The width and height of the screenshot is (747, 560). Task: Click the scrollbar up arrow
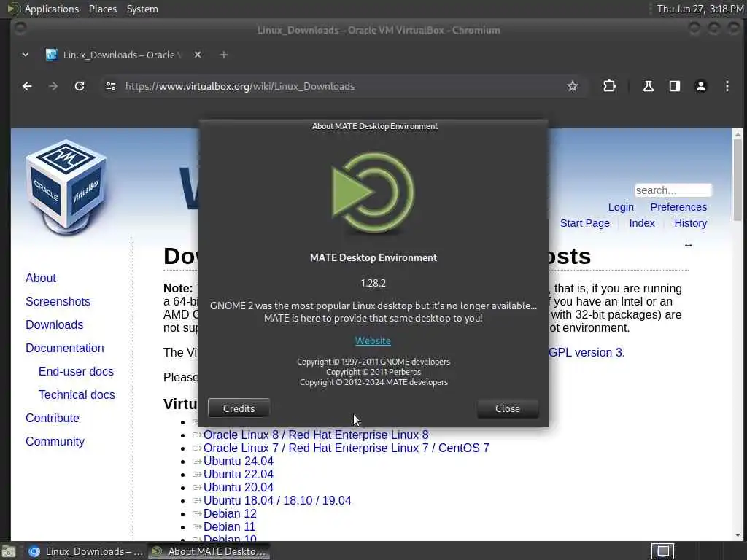coord(738,133)
